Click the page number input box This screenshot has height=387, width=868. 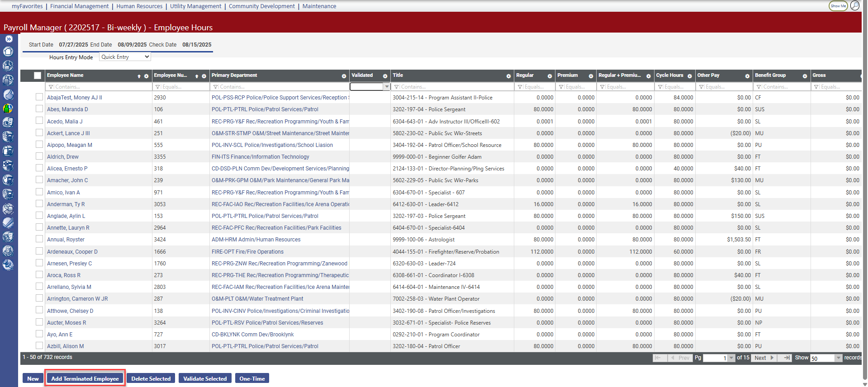715,358
